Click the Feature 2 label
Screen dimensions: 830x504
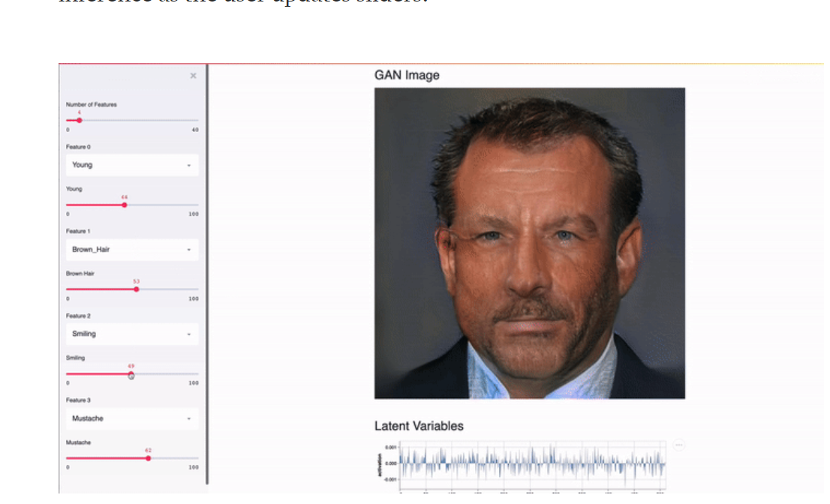click(x=78, y=316)
